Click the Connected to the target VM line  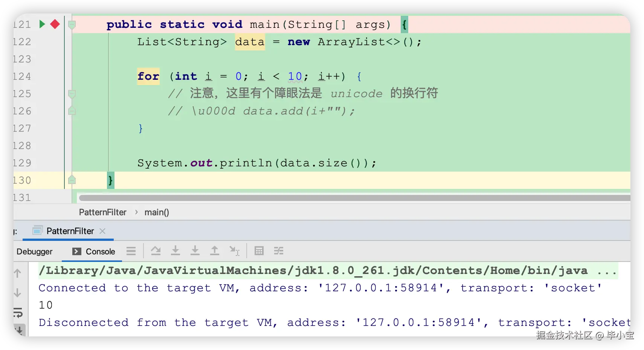[320, 288]
